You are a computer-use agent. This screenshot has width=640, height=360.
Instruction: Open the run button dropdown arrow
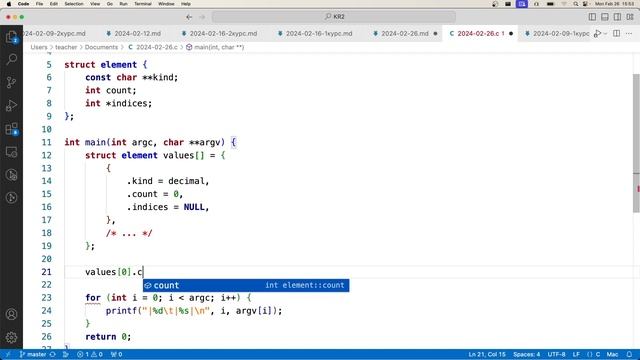[x=606, y=33]
